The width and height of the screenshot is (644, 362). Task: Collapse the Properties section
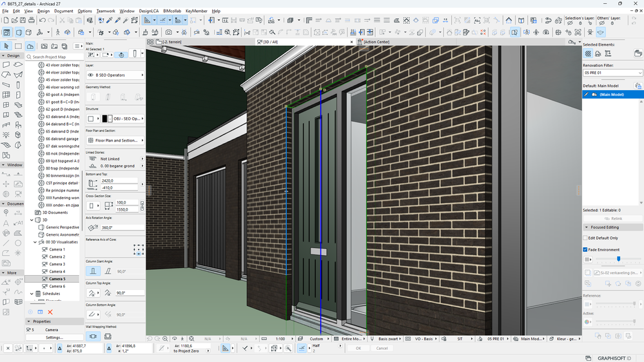pyautogui.click(x=29, y=321)
